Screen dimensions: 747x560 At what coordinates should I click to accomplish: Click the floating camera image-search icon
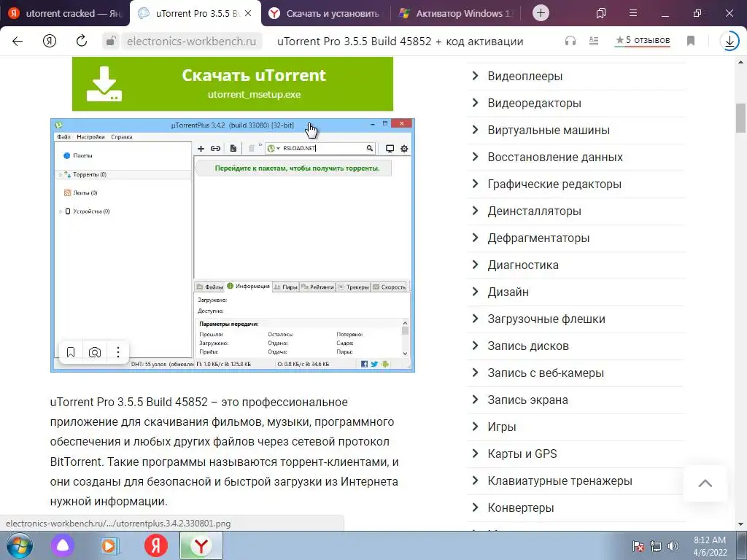[94, 352]
